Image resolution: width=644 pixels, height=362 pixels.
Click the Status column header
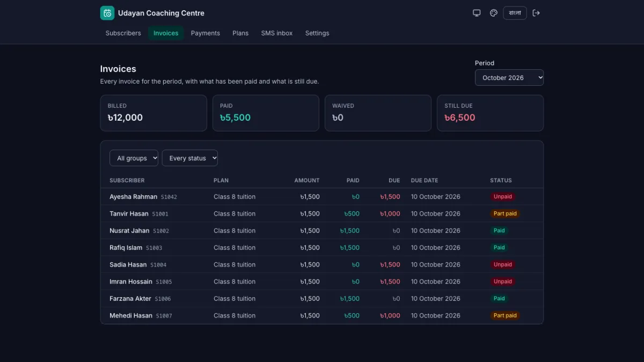501,181
